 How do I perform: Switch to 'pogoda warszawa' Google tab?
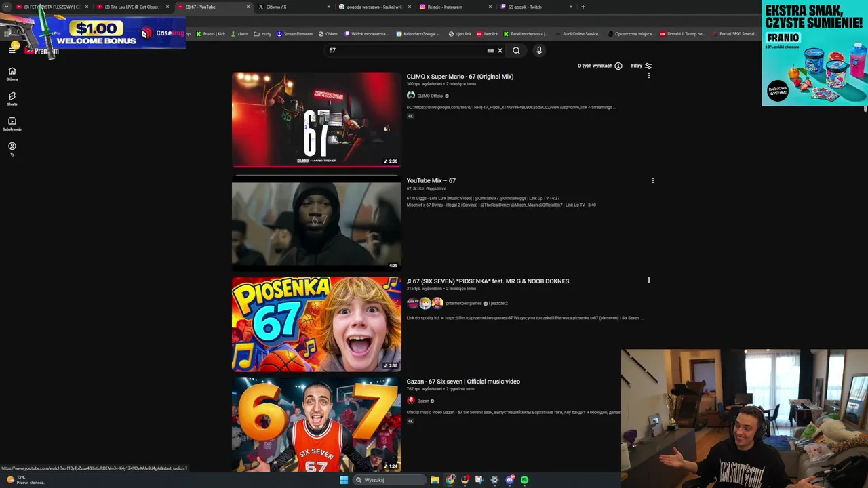tap(374, 7)
